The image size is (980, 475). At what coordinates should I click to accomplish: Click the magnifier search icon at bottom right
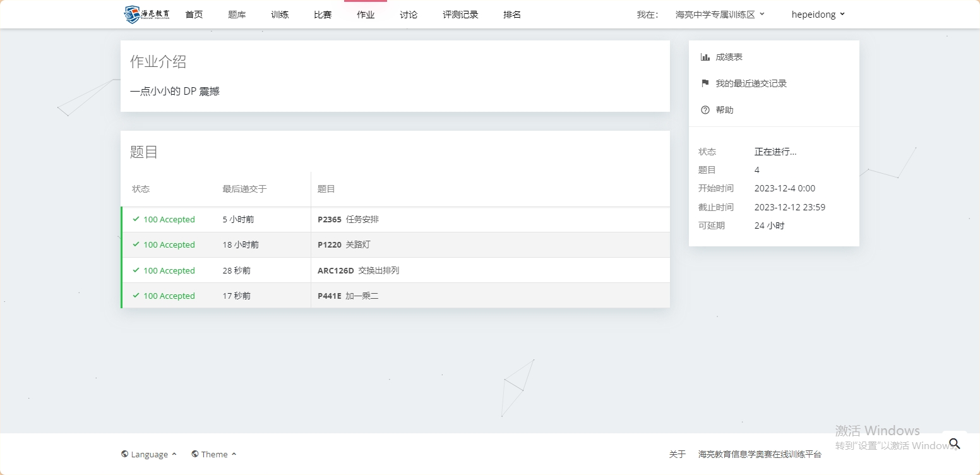(954, 443)
